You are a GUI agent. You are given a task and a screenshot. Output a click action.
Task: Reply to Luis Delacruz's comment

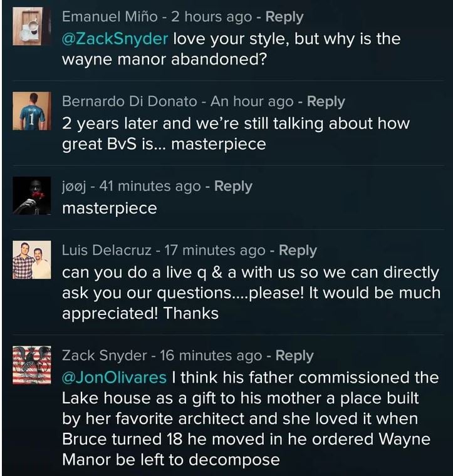(298, 251)
